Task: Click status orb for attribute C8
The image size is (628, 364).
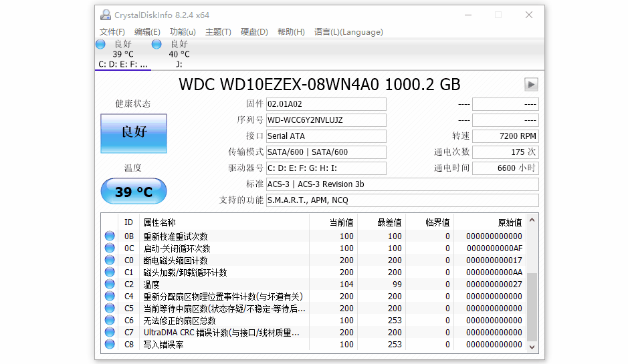Action: point(109,344)
